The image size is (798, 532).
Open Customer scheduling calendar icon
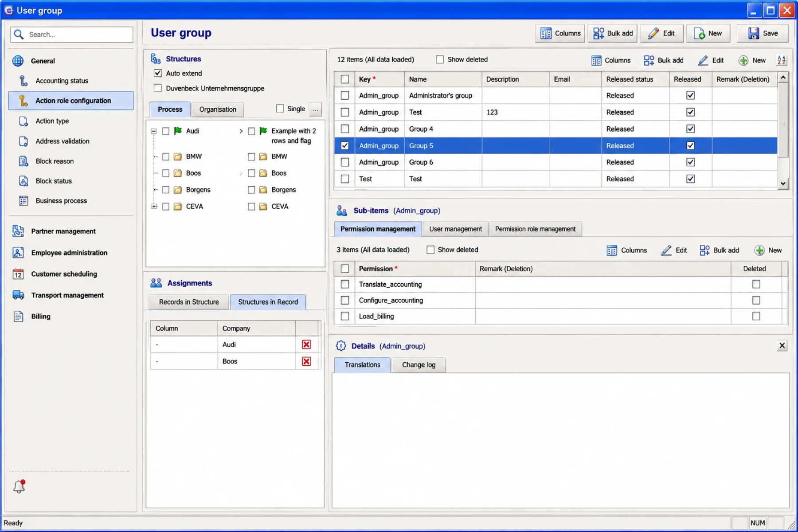point(18,274)
